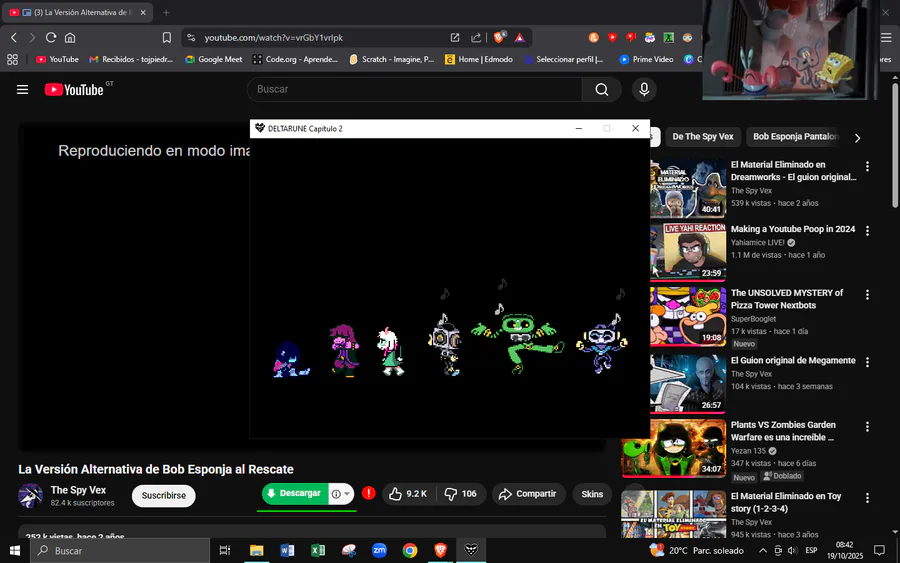Show more filter chips with right chevron
Image resolution: width=900 pixels, height=563 pixels.
tap(858, 138)
